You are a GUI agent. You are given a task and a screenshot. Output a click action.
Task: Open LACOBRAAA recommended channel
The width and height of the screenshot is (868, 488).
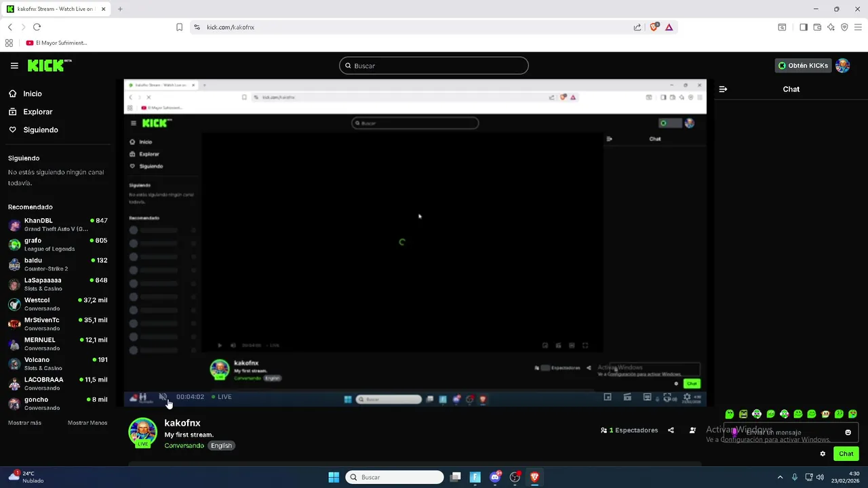pos(58,384)
